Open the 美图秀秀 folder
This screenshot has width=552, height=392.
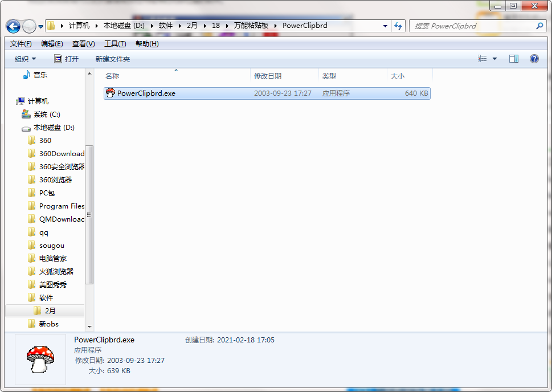tap(53, 284)
